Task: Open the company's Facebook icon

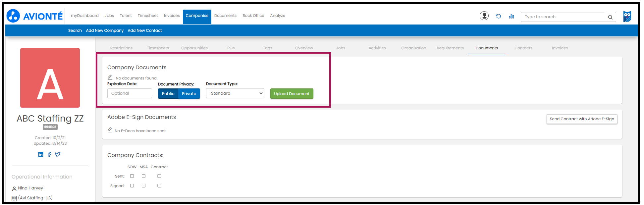Action: [49, 154]
